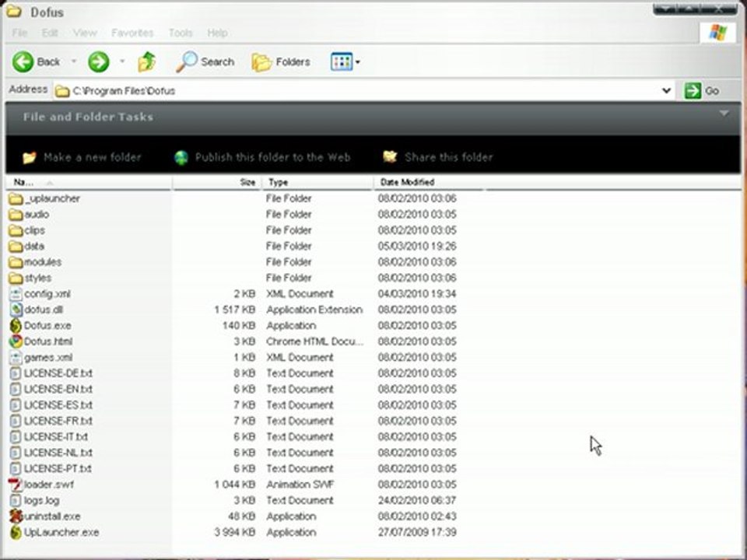Click the Animation SWF type cell

coord(300,485)
